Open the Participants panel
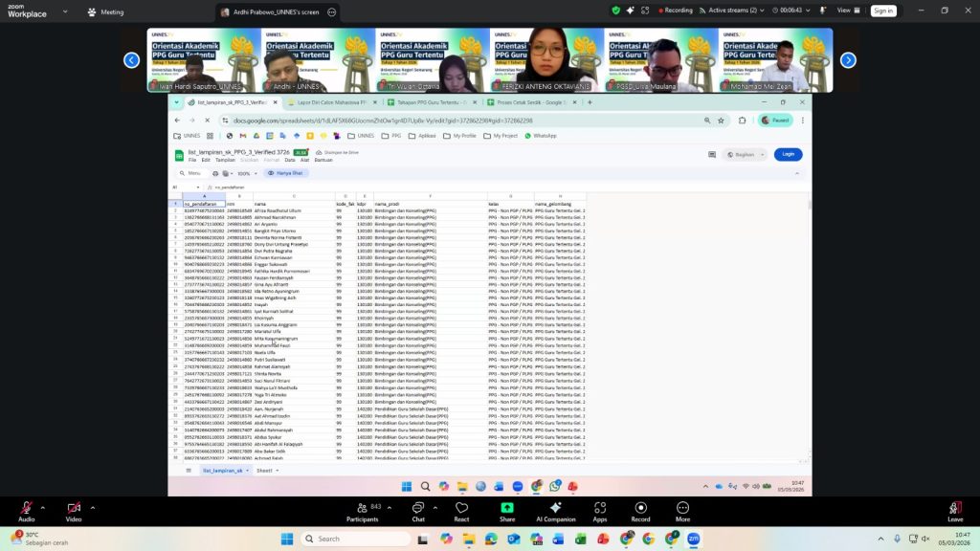 point(362,508)
